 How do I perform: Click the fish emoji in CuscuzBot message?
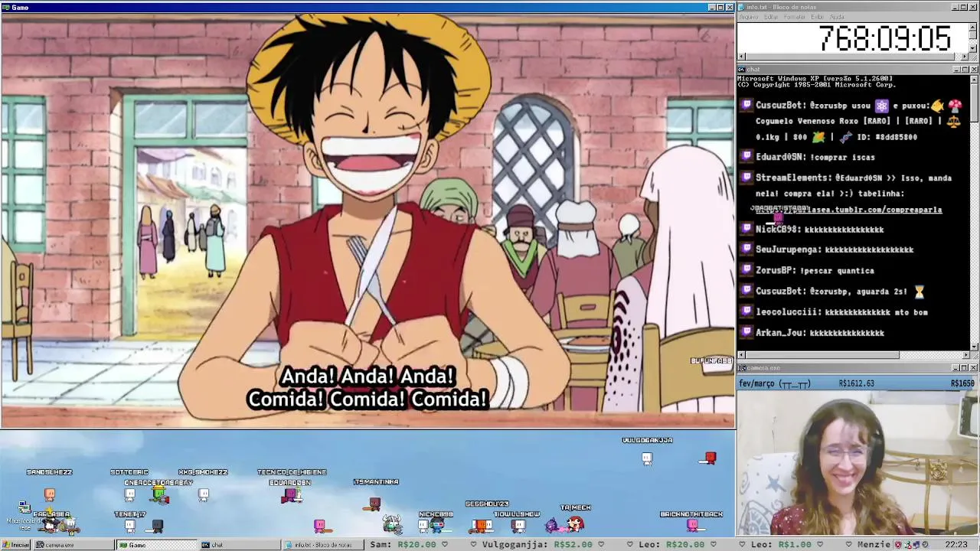(x=937, y=106)
